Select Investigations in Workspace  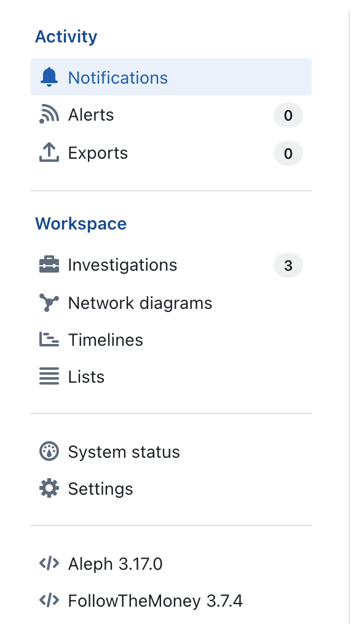(x=172, y=265)
